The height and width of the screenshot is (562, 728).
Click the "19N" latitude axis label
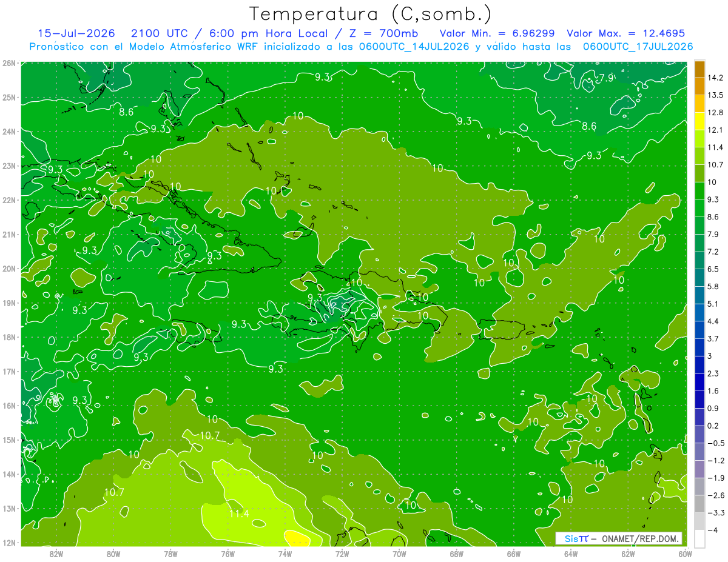point(8,303)
